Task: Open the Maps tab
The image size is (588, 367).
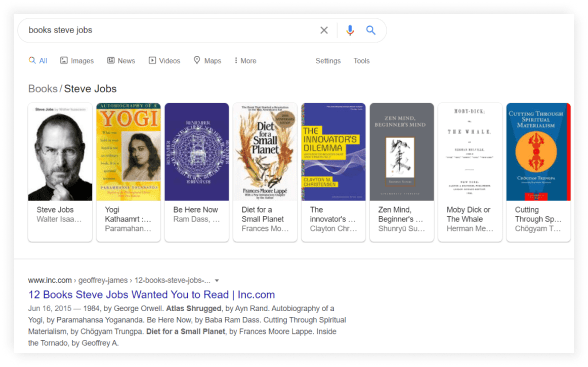Action: click(207, 61)
